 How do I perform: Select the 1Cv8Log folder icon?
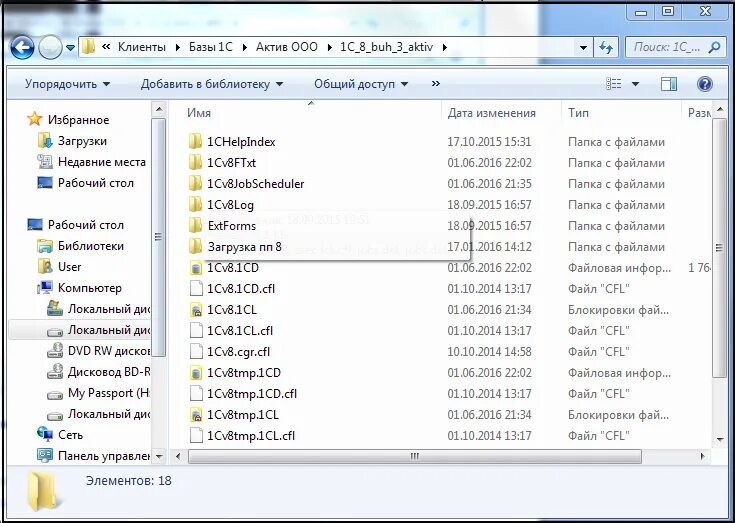click(195, 205)
